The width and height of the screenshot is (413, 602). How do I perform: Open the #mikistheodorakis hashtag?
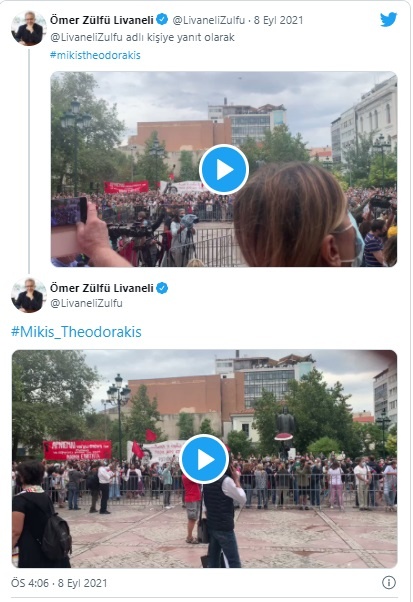coord(95,55)
